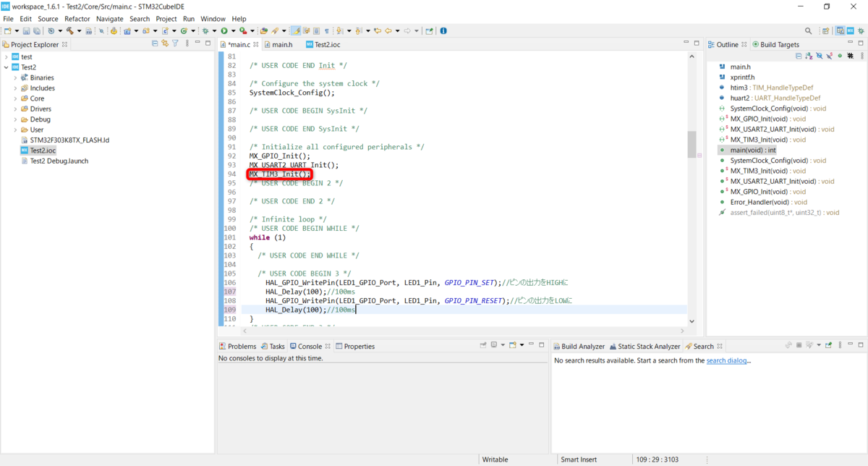The image size is (868, 466).
Task: Click the editor vertical scrollbar thumb
Action: [692, 143]
